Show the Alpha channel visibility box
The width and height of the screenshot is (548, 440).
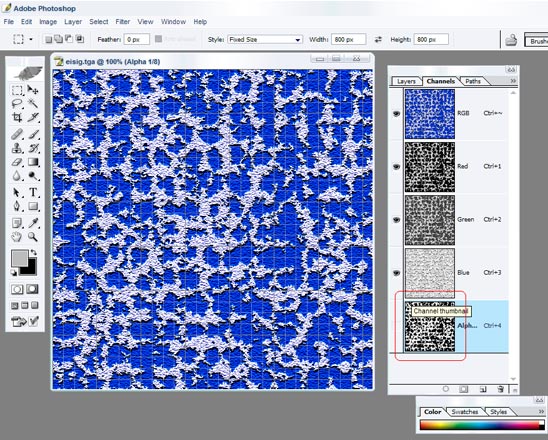tap(396, 326)
